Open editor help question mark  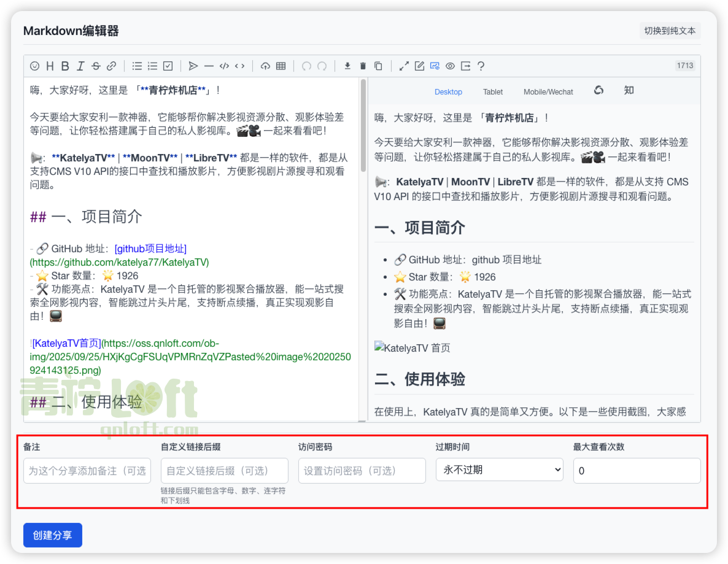(x=481, y=66)
